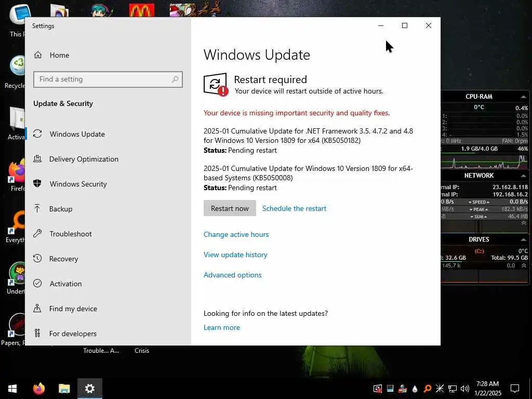532x399 pixels.
Task: Open the Everything search tray icon
Action: (x=428, y=389)
